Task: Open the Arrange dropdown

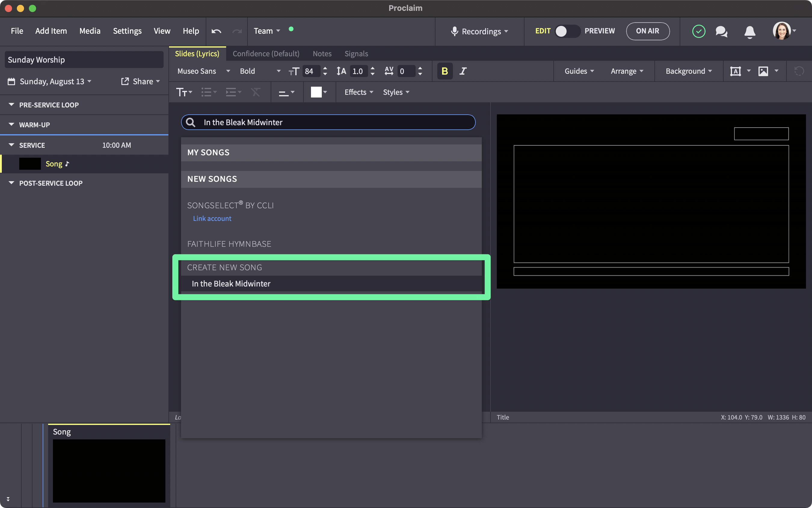Action: 627,71
